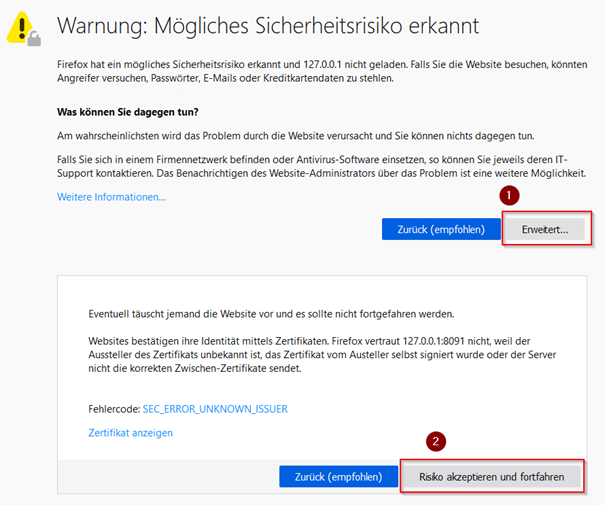Click Risiko akzeptieren und fortfahren button
The height and width of the screenshot is (505, 605).
click(x=492, y=477)
